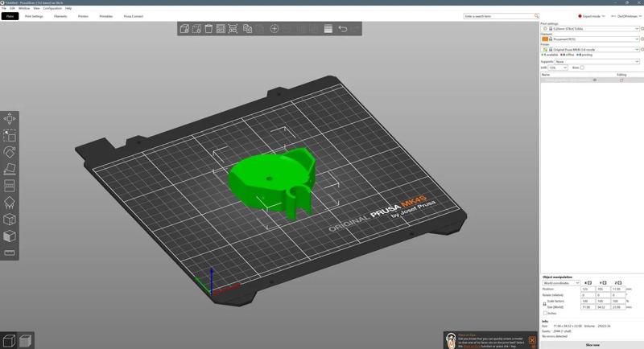
Task: Toggle the Inches checkbox
Action: click(x=545, y=313)
